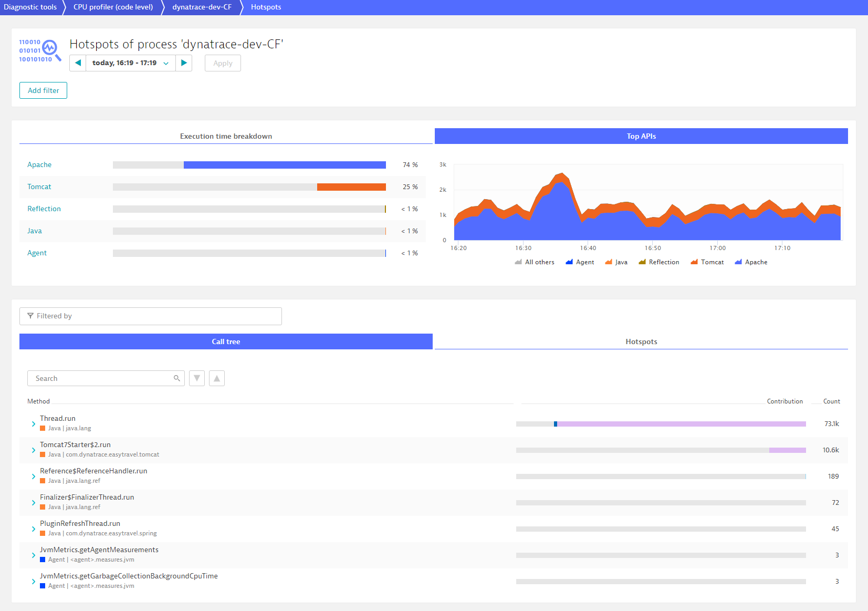Screen dimensions: 868x611
Task: Click the funnel icon in Filtered by field
Action: (30, 316)
